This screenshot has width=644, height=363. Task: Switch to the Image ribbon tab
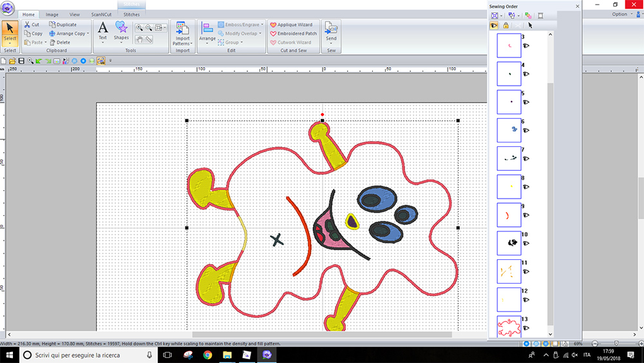52,14
